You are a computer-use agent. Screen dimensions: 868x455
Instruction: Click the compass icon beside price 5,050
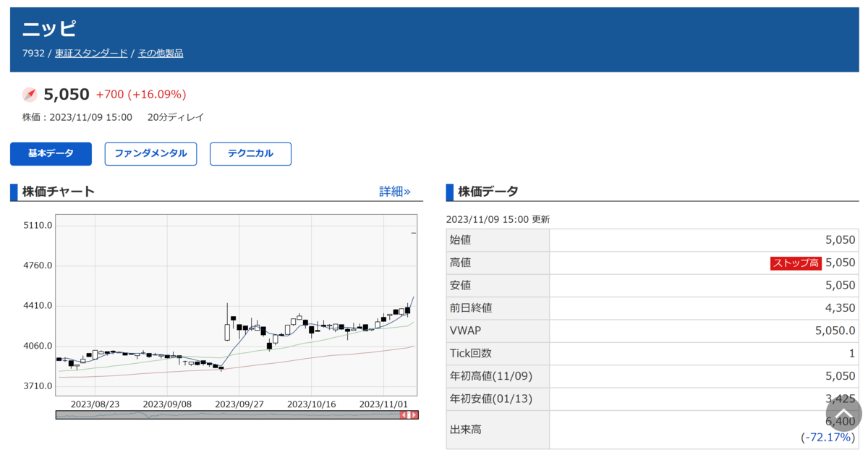(30, 95)
